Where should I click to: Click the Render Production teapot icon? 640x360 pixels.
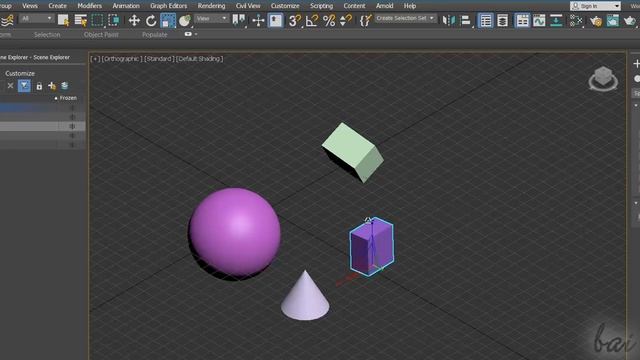click(x=629, y=20)
